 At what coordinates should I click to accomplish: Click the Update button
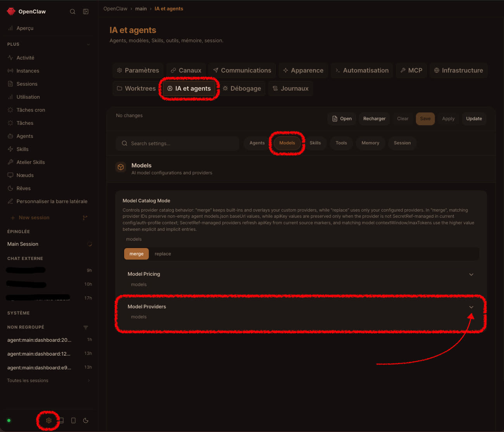click(x=474, y=119)
